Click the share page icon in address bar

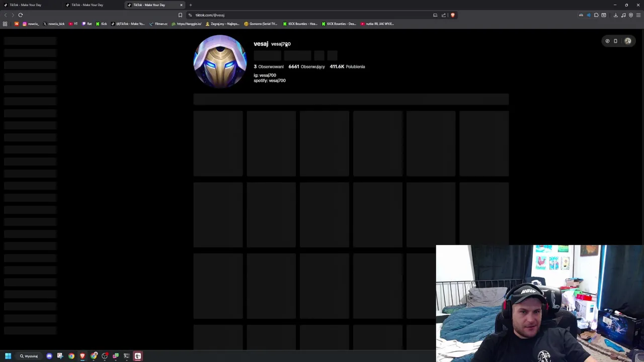[x=444, y=15]
